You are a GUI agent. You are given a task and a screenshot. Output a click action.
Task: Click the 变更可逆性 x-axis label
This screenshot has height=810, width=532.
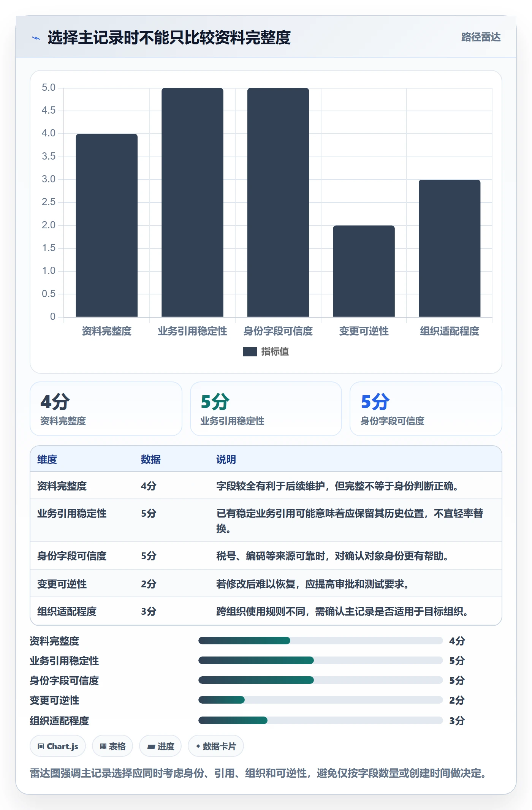pos(364,331)
